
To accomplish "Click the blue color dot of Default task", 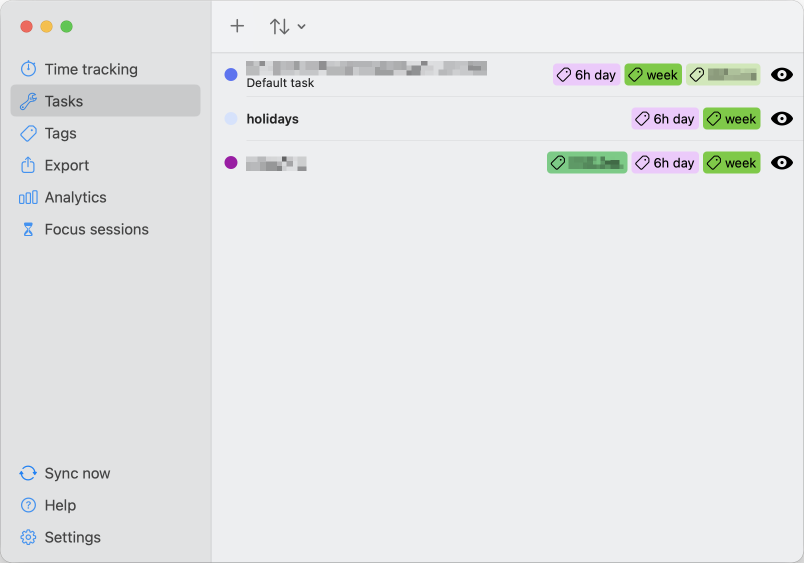I will pyautogui.click(x=231, y=75).
